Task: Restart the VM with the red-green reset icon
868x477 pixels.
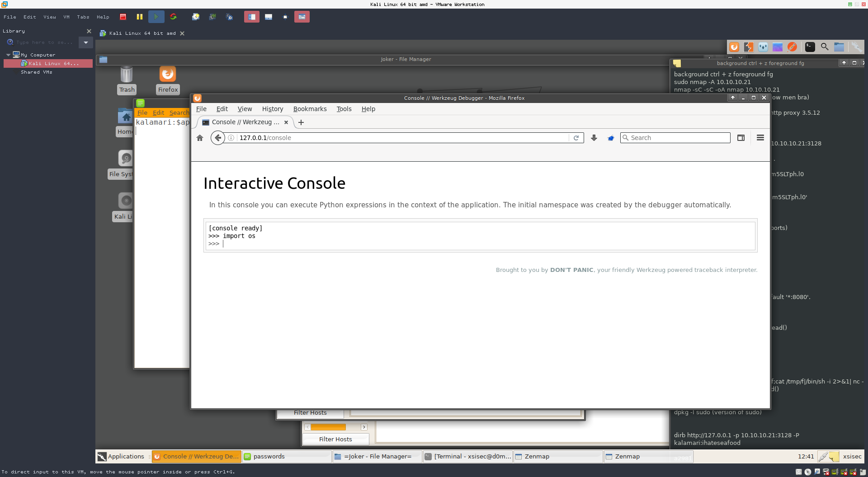Action: (173, 17)
